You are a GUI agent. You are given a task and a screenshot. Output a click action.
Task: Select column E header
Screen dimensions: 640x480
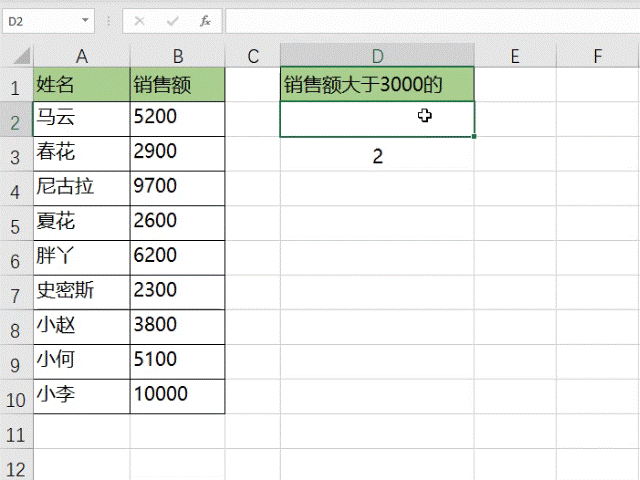(x=515, y=56)
